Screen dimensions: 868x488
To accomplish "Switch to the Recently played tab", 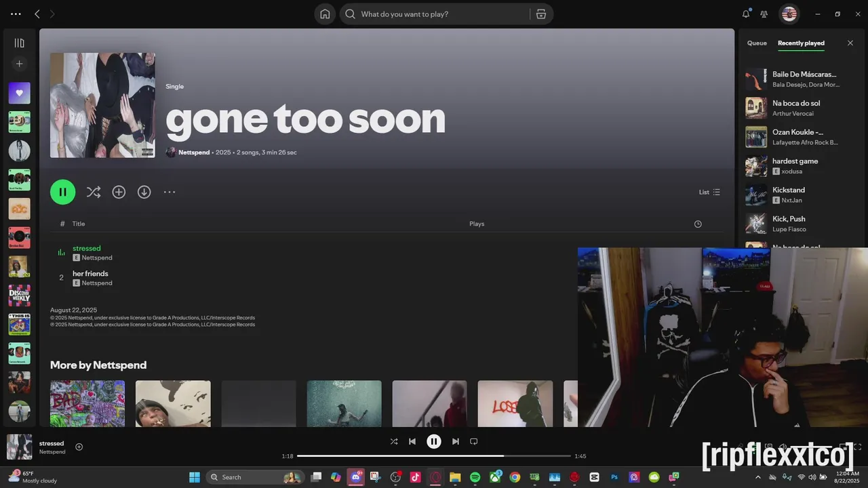I will (801, 43).
